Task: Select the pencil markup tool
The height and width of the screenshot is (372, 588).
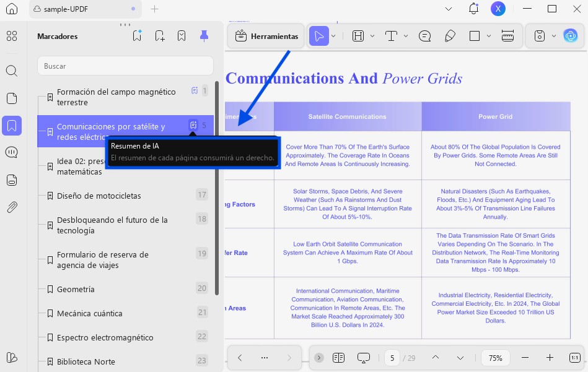Action: coord(450,36)
